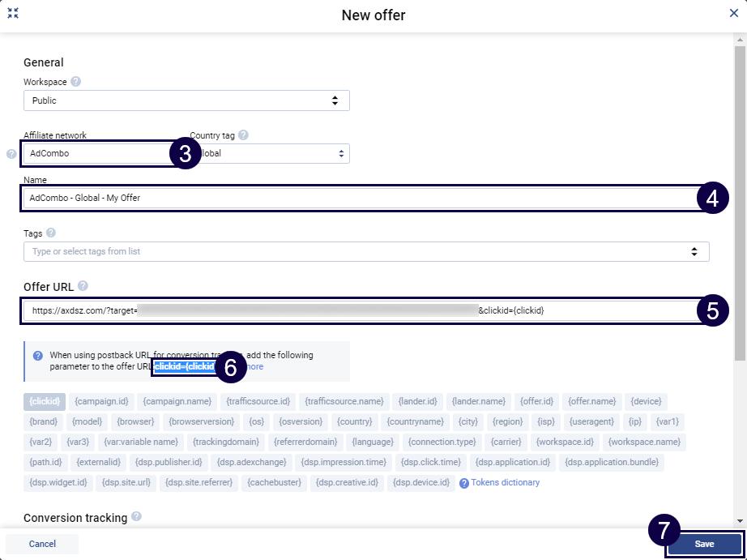Add the {trafficsource.name} token
This screenshot has width=747, height=560.
pyautogui.click(x=344, y=401)
